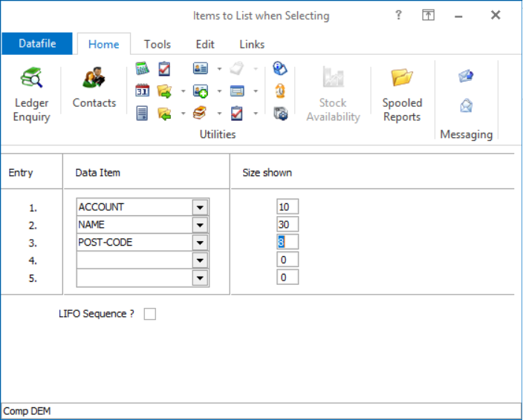Click the NAME text in entry 2
Viewport: 523px width, 420px height.
coord(91,225)
